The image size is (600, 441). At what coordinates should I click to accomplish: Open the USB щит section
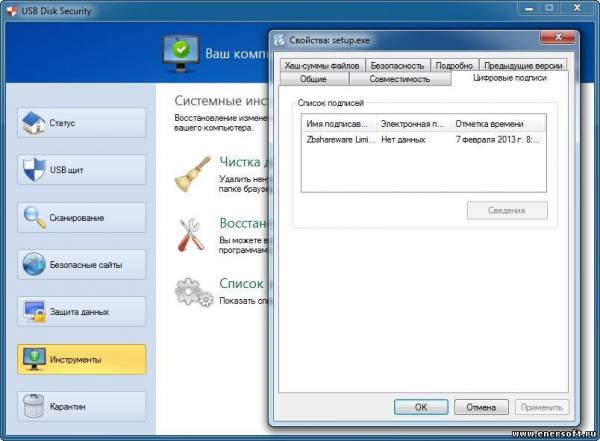[x=82, y=170]
